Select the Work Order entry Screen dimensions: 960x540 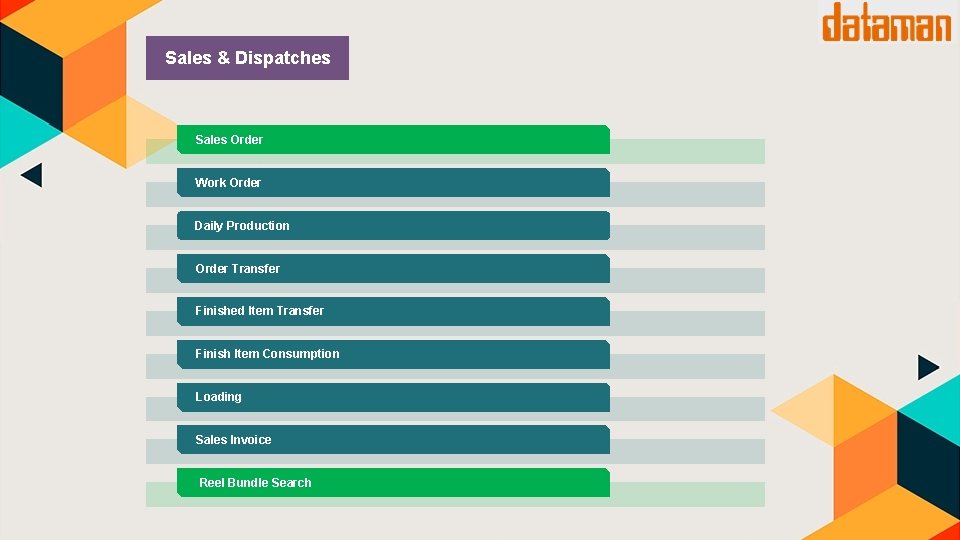pos(393,183)
